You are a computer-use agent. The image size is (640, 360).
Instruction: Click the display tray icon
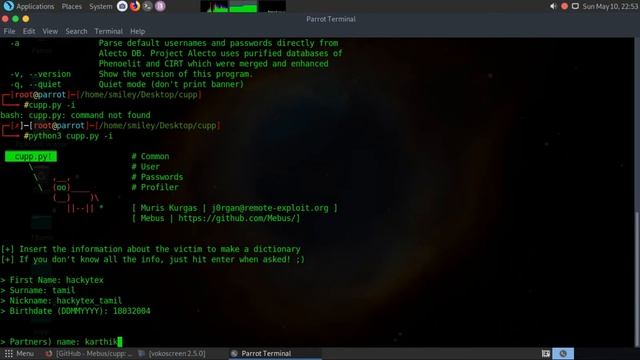[x=575, y=7]
